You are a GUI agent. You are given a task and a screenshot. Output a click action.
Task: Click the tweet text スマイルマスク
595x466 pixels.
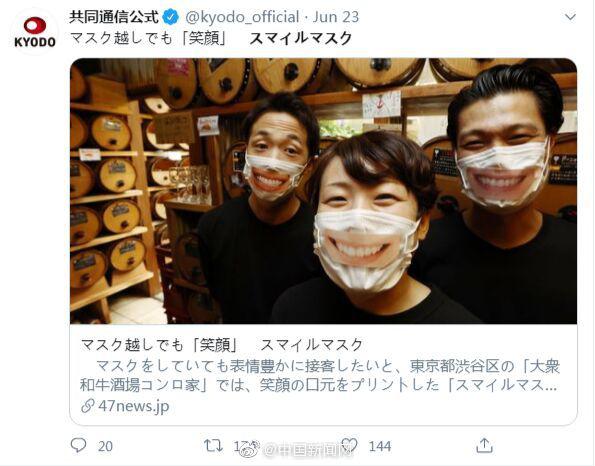[x=301, y=38]
